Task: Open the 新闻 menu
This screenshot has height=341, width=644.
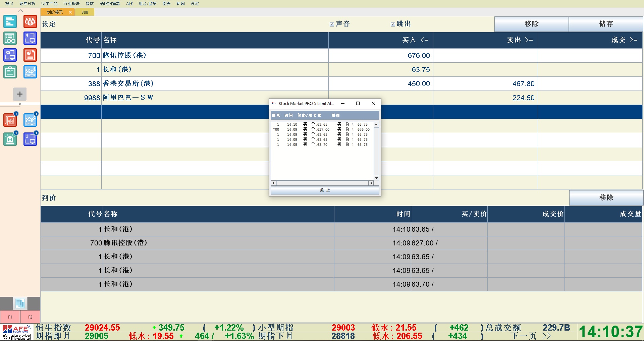Action: (x=180, y=4)
